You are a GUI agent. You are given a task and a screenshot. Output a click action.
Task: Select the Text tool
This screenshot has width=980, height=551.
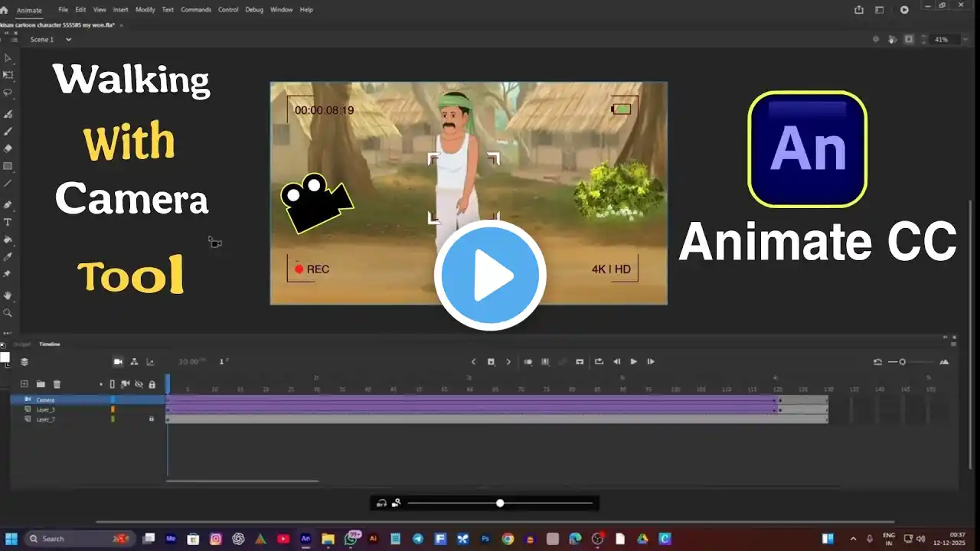[8, 222]
